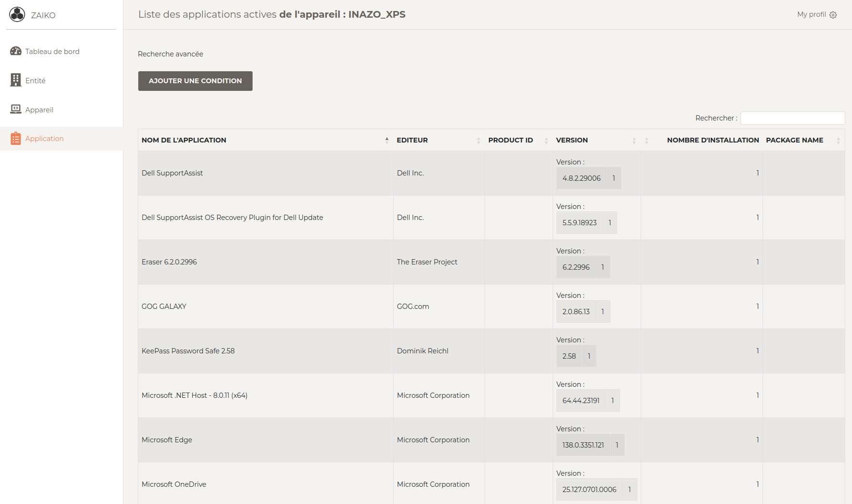Click version badge 4.8.2.29006

click(x=581, y=178)
